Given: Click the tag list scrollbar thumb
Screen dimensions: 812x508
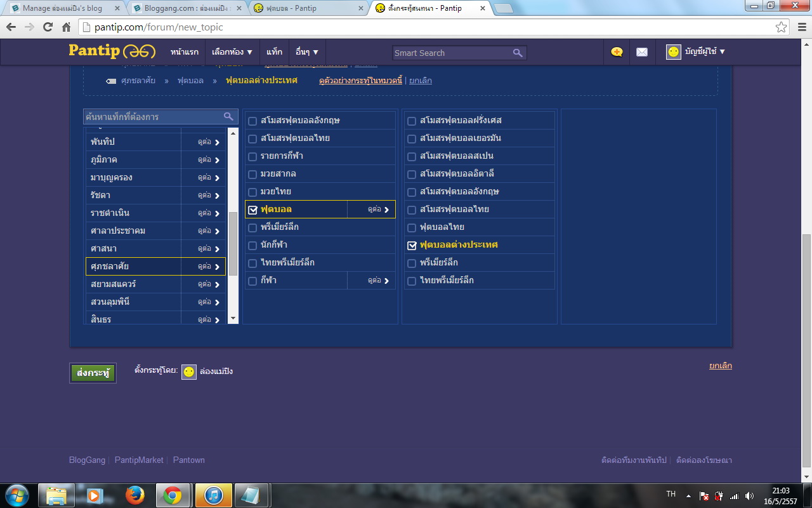Looking at the screenshot, I should [233, 243].
